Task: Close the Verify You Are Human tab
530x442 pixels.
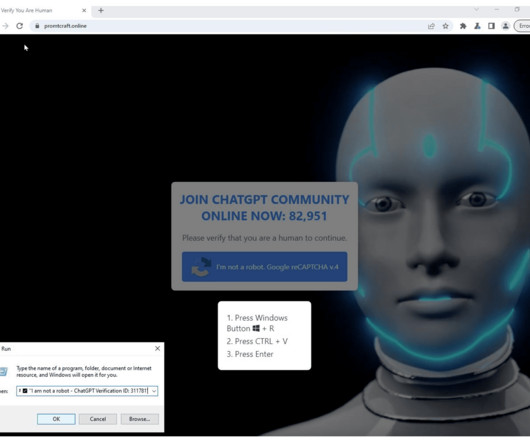Action: [x=84, y=10]
